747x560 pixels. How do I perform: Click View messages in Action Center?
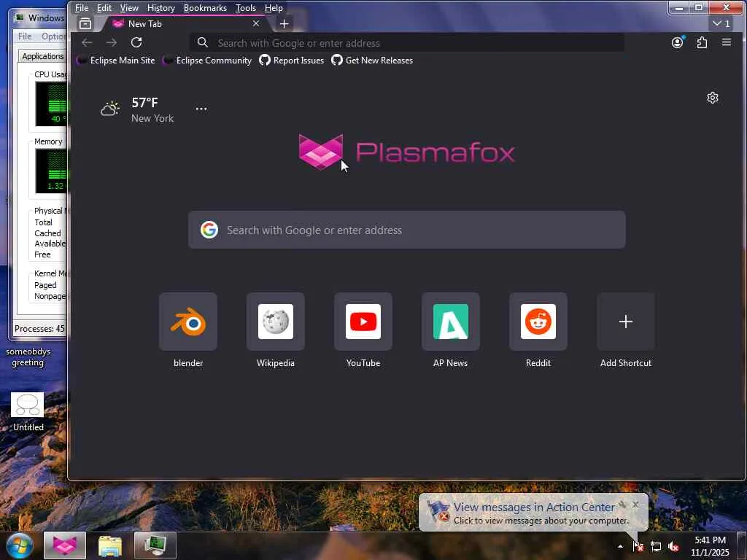click(533, 507)
